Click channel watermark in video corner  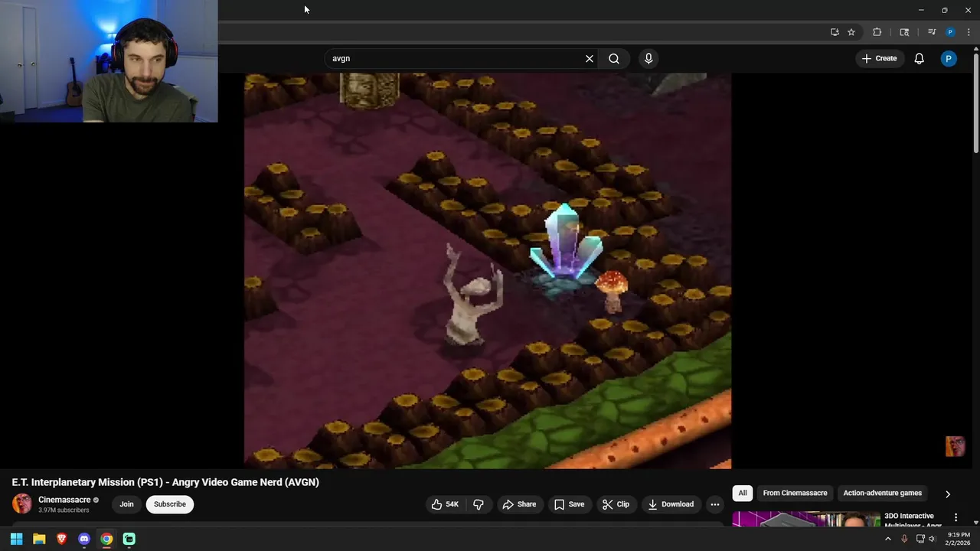pos(955,446)
